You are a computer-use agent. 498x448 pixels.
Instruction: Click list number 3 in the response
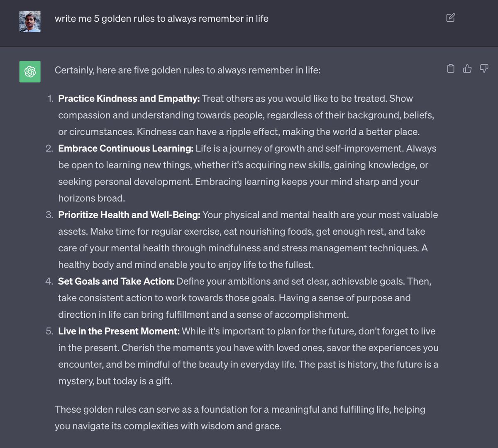(49, 215)
